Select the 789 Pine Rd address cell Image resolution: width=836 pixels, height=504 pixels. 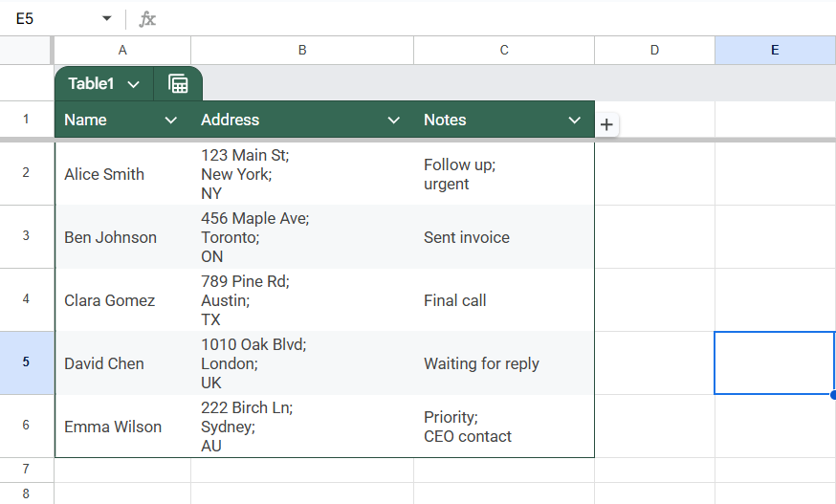[x=302, y=299]
